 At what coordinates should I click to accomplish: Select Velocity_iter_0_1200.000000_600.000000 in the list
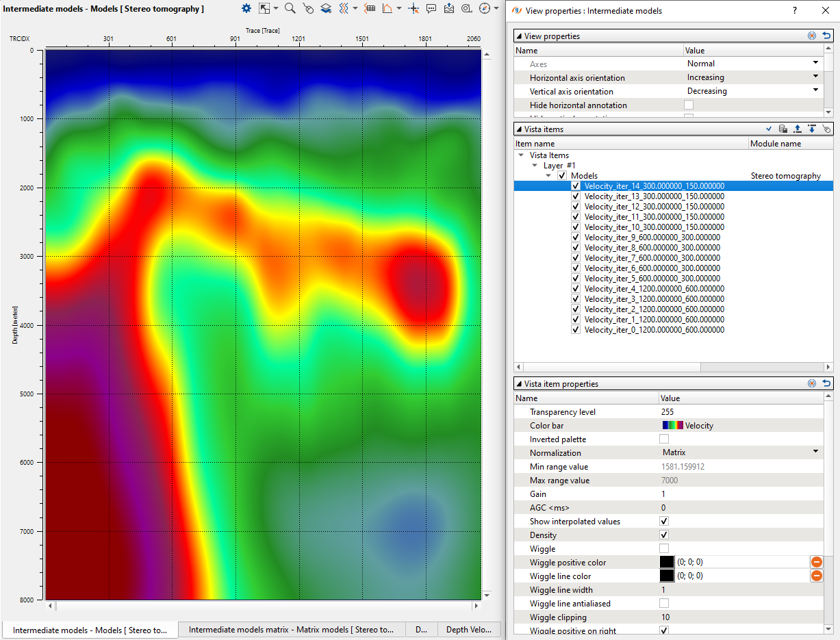[x=654, y=330]
